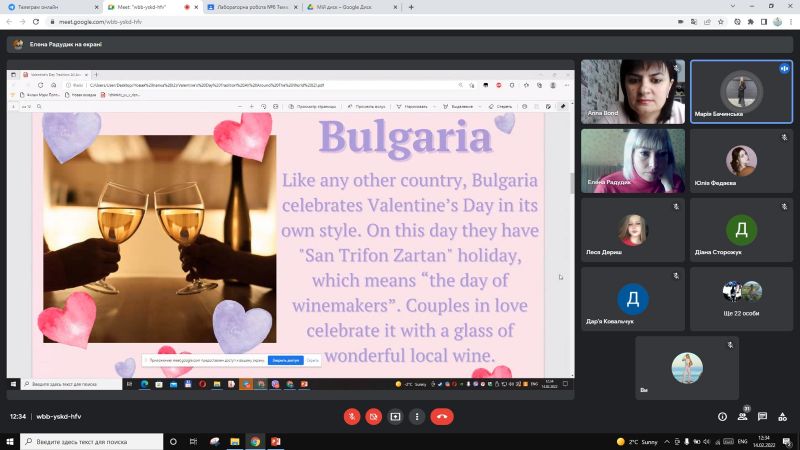Open meeting details info icon
Viewport: 800px width, 450px height.
pyautogui.click(x=722, y=417)
